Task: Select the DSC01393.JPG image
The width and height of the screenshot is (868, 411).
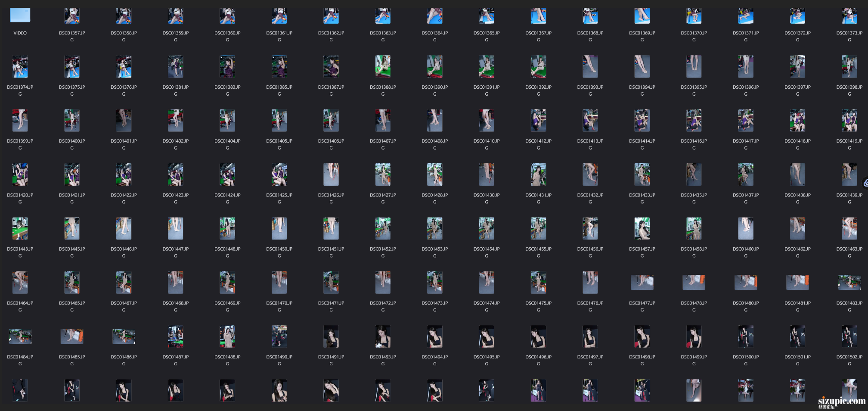Action: click(x=590, y=66)
